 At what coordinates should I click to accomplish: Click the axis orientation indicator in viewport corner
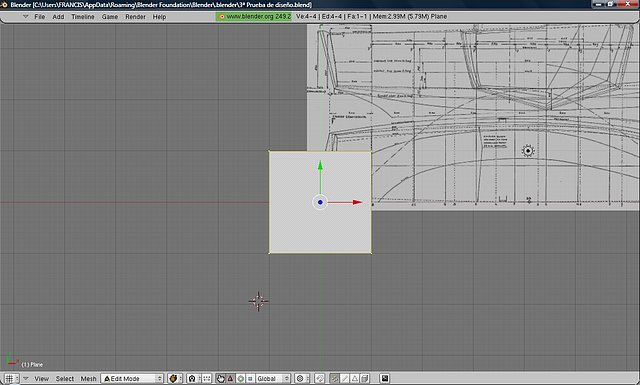pyautogui.click(x=12, y=360)
